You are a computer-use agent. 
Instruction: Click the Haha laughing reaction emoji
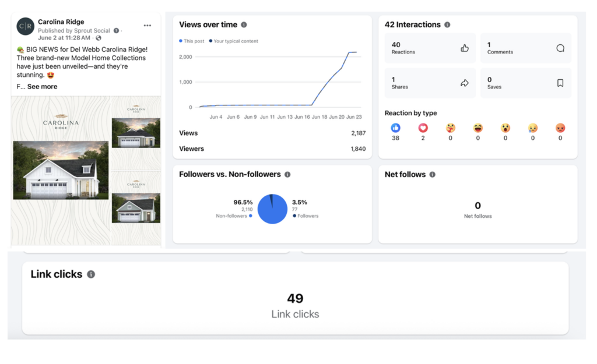[x=478, y=128]
